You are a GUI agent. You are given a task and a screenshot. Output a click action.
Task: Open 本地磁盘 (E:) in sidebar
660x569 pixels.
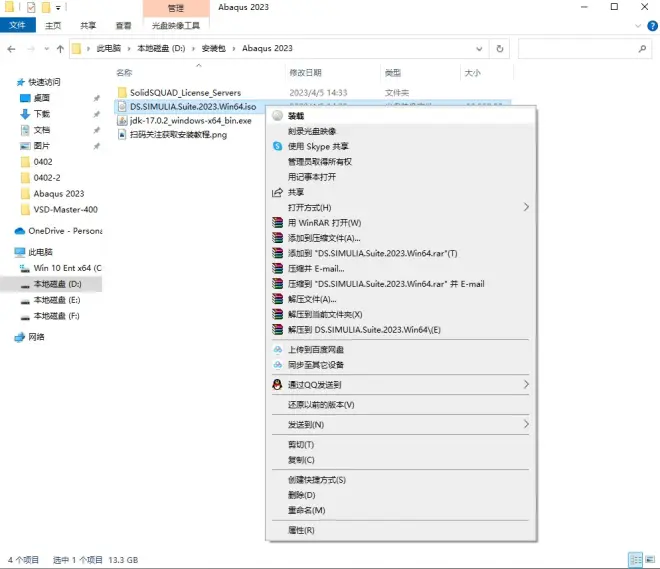tap(57, 300)
